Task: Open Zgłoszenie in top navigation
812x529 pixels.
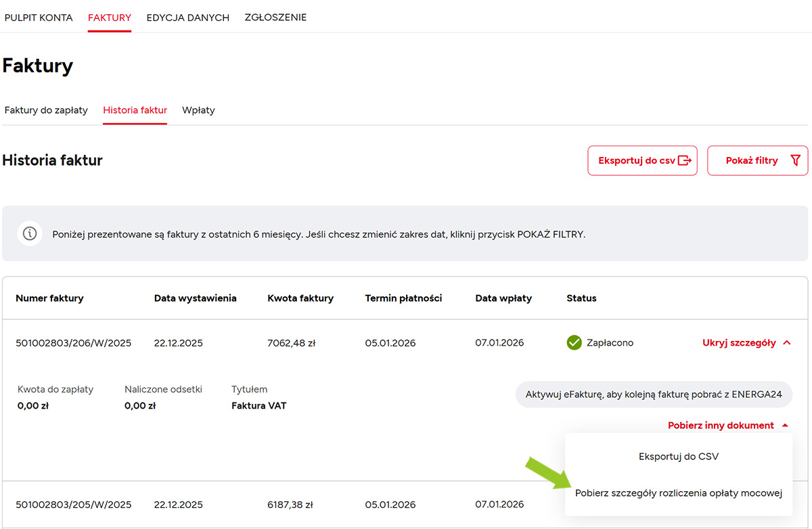Action: pos(275,18)
